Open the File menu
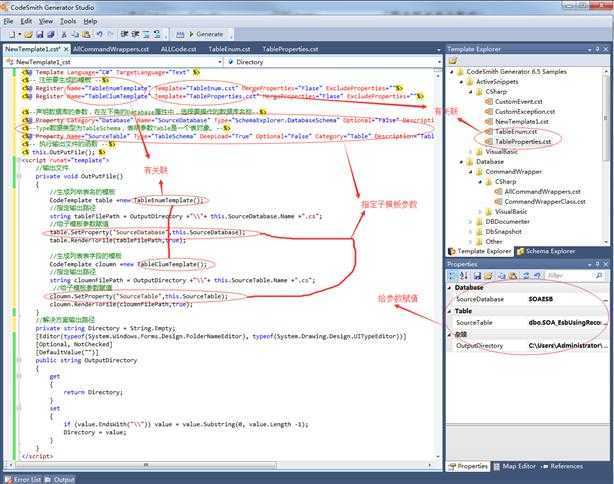Screen dimensions: 614x484 tap(9, 21)
